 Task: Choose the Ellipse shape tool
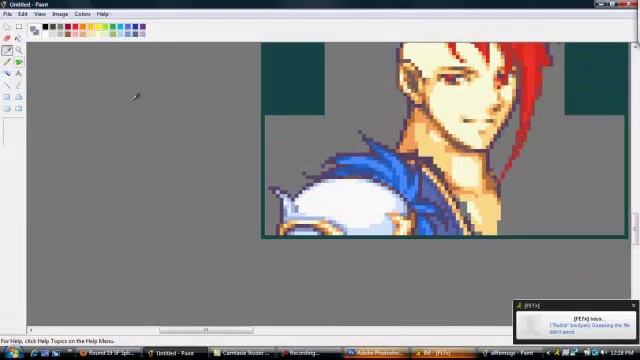click(7, 109)
